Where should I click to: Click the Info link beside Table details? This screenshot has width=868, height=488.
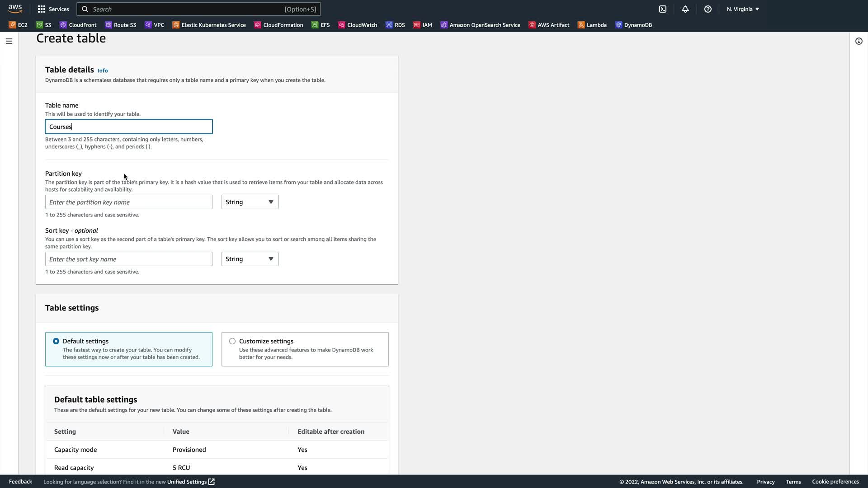pyautogui.click(x=103, y=70)
